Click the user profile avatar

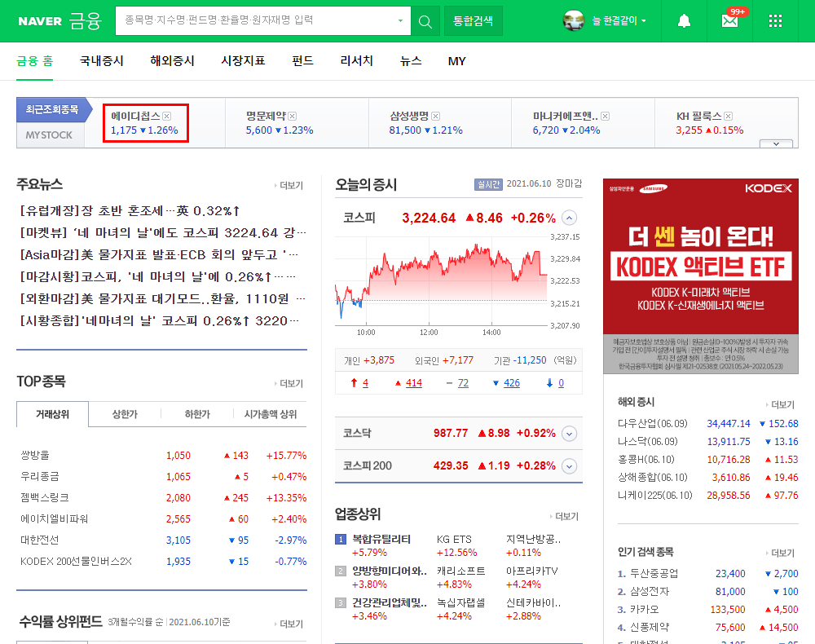(x=574, y=21)
